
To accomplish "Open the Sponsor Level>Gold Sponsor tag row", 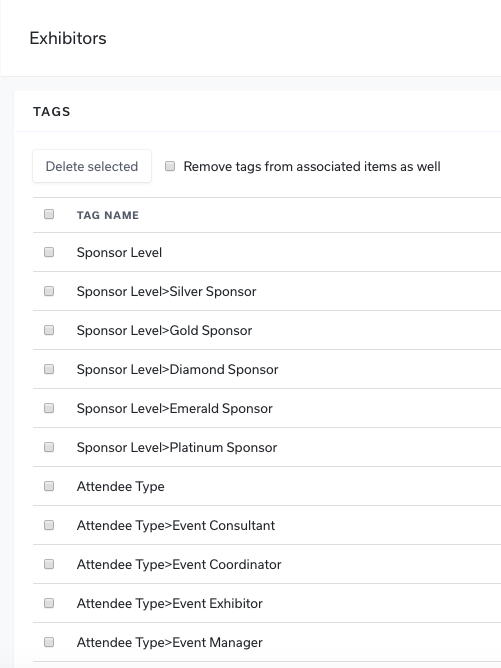I will (267, 330).
